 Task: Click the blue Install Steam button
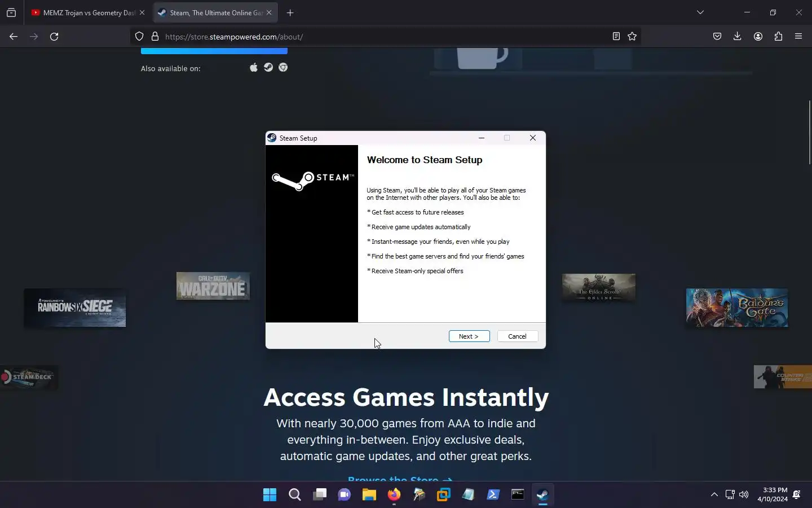click(x=214, y=51)
